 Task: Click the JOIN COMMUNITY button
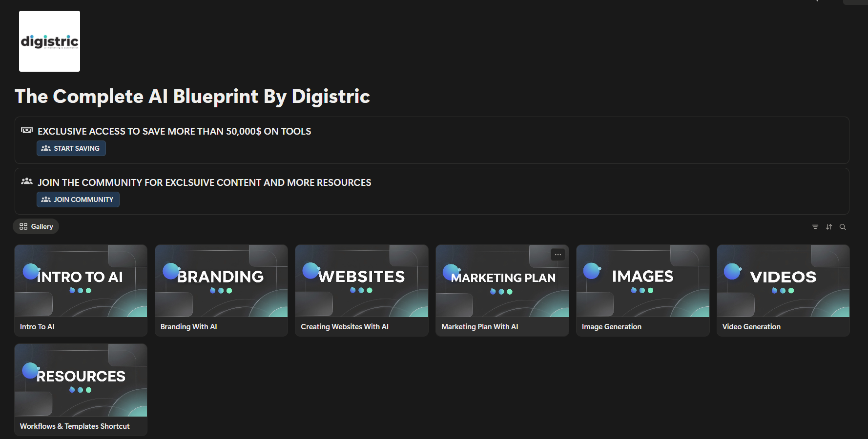tap(78, 200)
